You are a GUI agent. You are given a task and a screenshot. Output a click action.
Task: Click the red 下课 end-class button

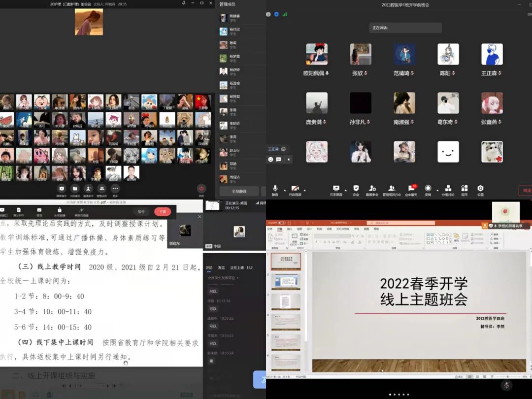pos(163,212)
